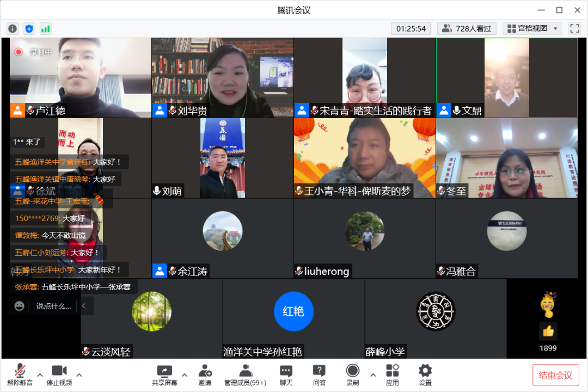588x392 pixels.
Task: Click 共享屏幕 share screen
Action: click(164, 375)
